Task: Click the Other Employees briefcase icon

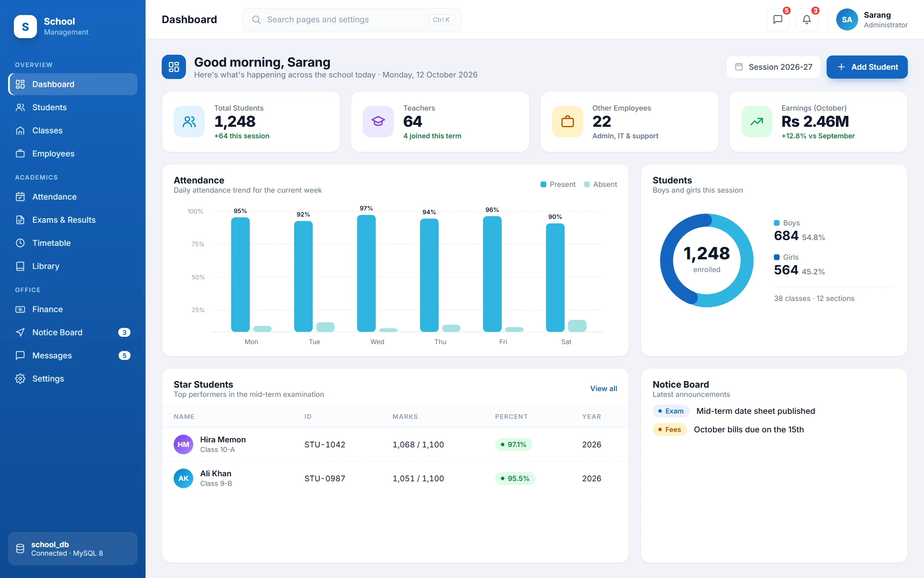Action: click(x=567, y=122)
